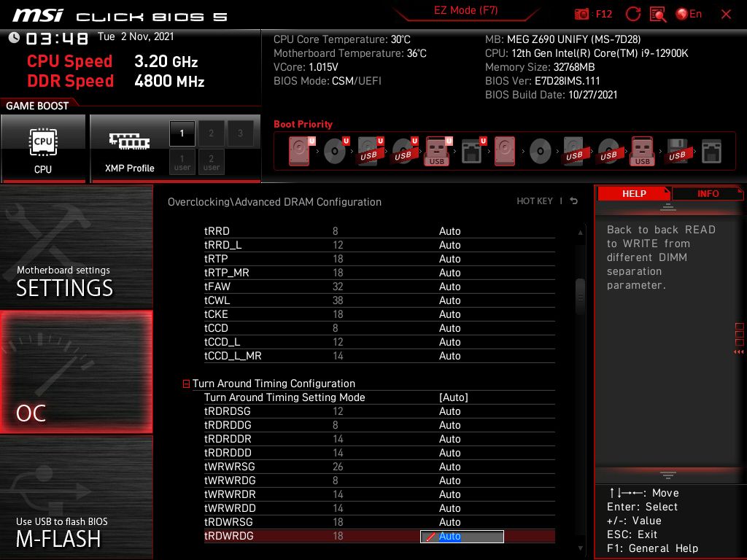Click the list scroll-down arrow
This screenshot has width=747, height=560.
coord(580,548)
